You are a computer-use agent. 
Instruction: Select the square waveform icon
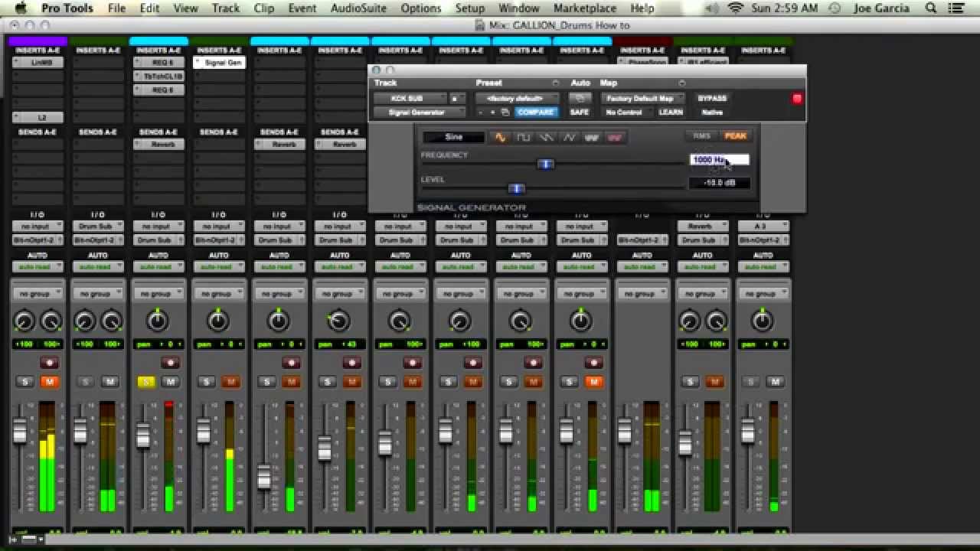(523, 138)
